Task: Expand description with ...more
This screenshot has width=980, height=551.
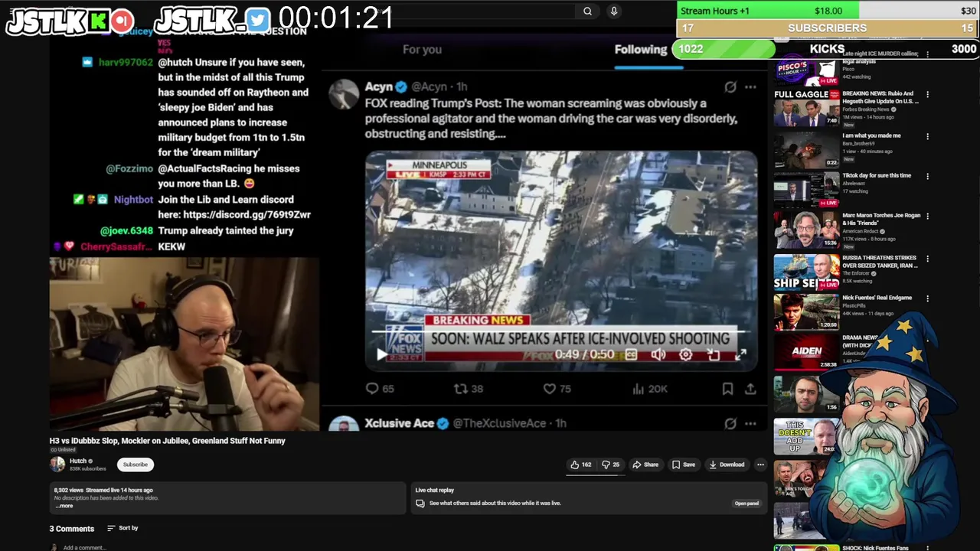Action: coord(64,506)
